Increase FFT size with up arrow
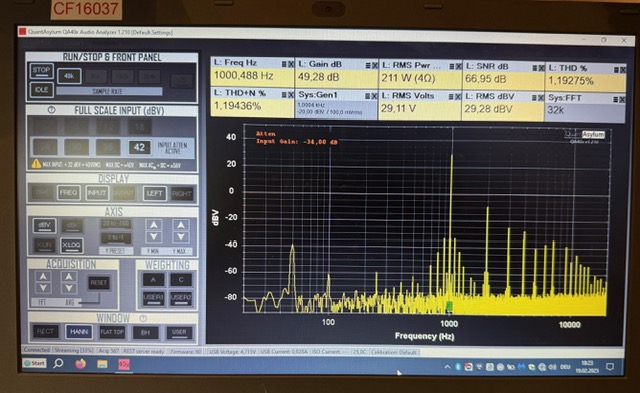The height and width of the screenshot is (393, 640). 43,276
